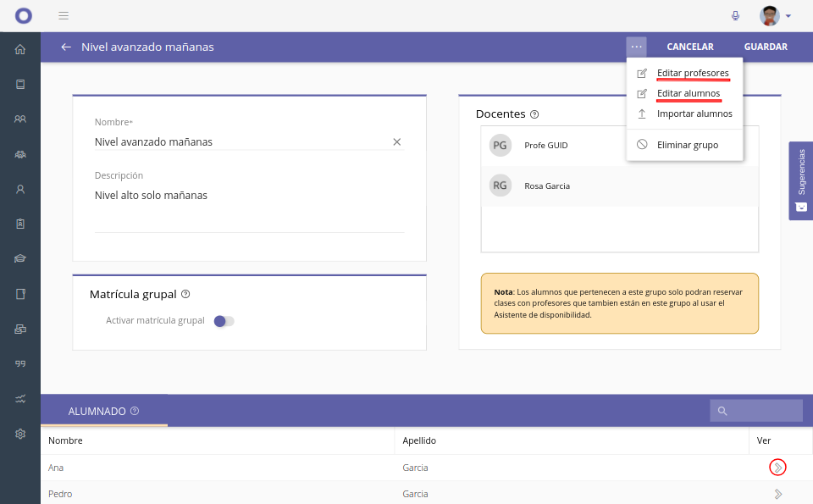Viewport: 813px width, 504px height.
Task: Toggle Activar matrícula grupal switch
Action: pyautogui.click(x=224, y=321)
